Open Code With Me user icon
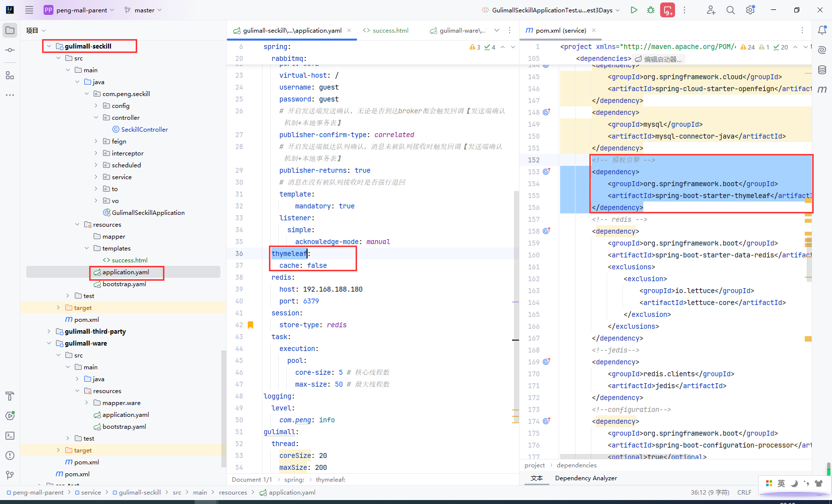832x504 pixels. pyautogui.click(x=711, y=10)
